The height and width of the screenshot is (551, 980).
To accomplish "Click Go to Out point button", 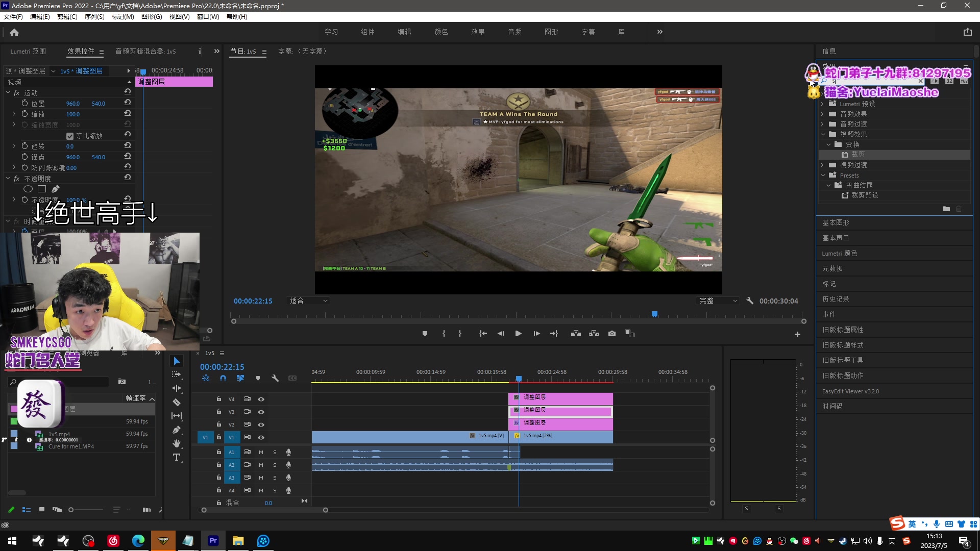I will (x=554, y=334).
